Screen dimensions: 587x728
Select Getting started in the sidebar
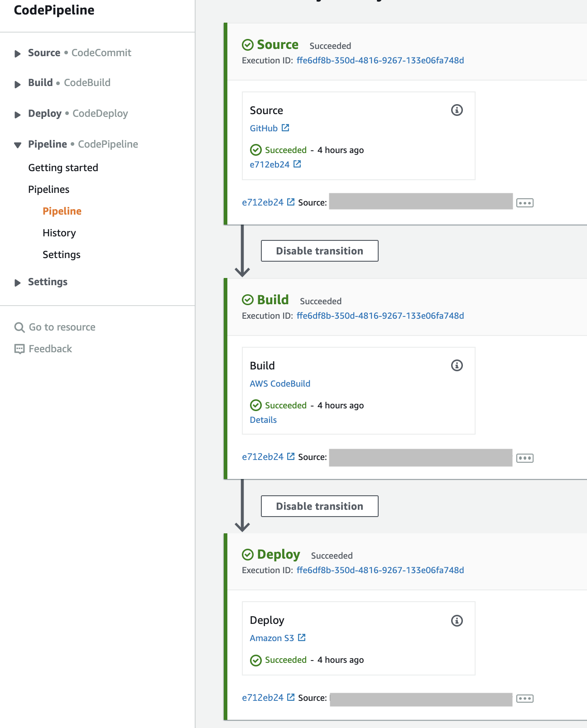pos(63,168)
